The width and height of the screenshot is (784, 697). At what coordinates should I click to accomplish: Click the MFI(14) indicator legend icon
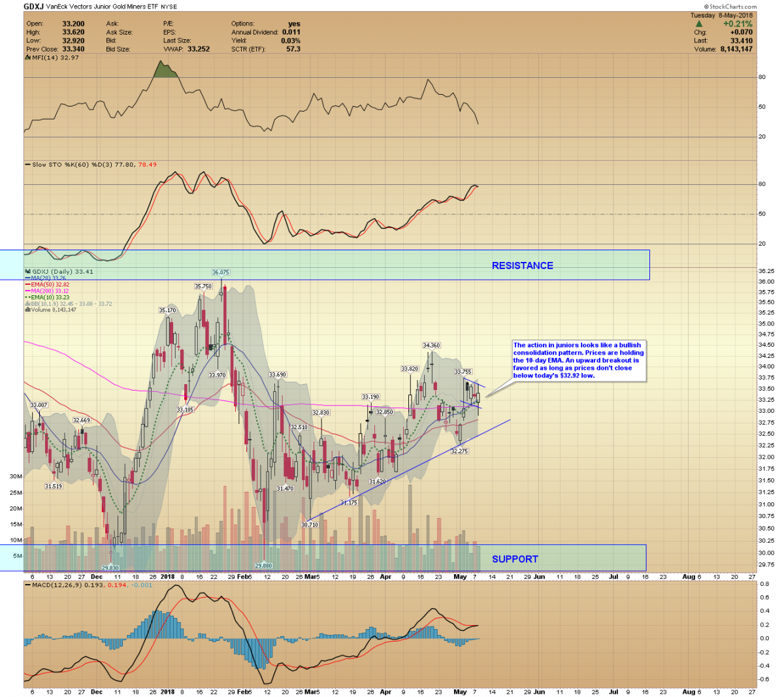pos(27,57)
